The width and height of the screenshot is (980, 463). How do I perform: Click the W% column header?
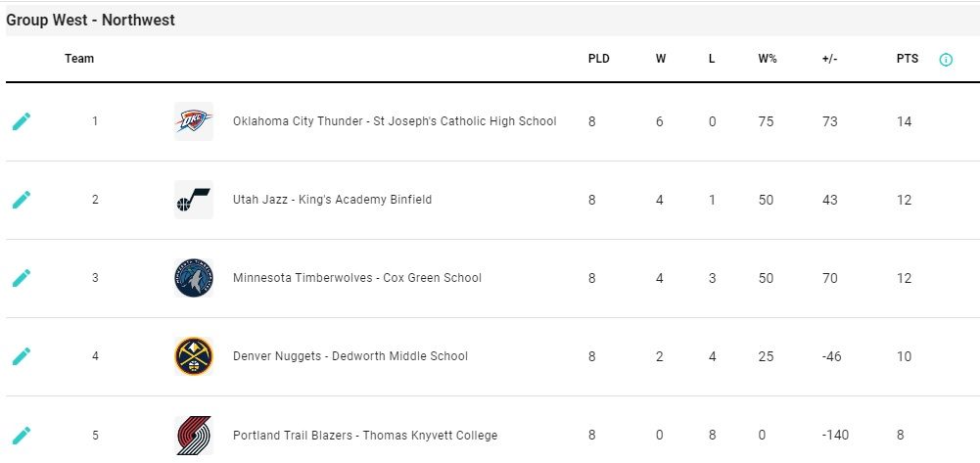click(768, 59)
